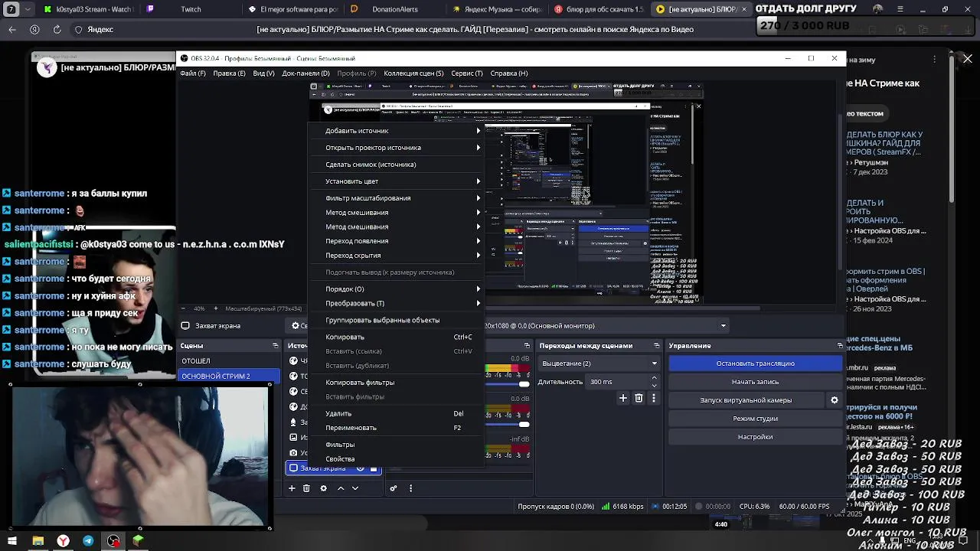Open source properties gear in Sources toolbar

point(323,488)
